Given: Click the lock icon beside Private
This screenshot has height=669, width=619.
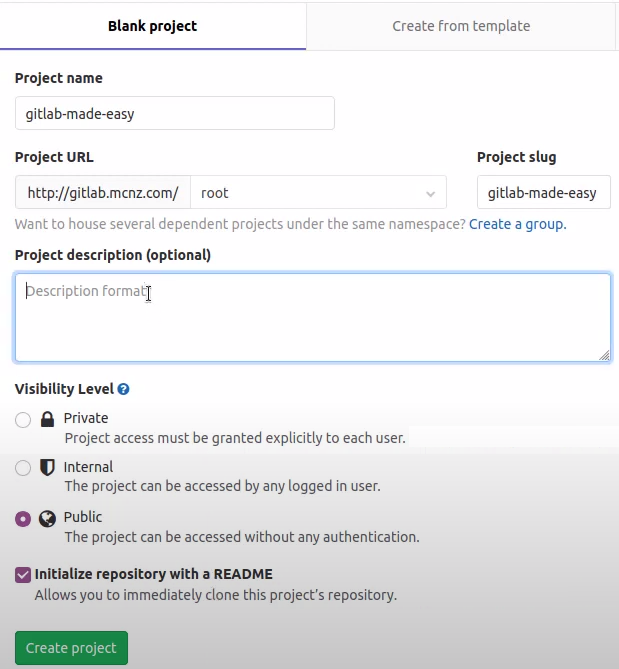Looking at the screenshot, I should pos(47,419).
